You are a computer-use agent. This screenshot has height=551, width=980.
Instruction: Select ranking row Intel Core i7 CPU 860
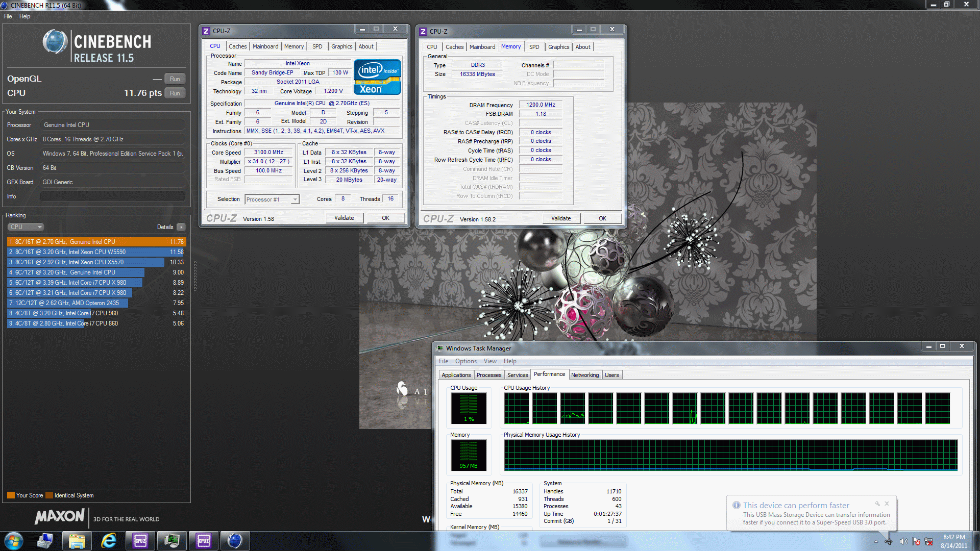(x=96, y=323)
